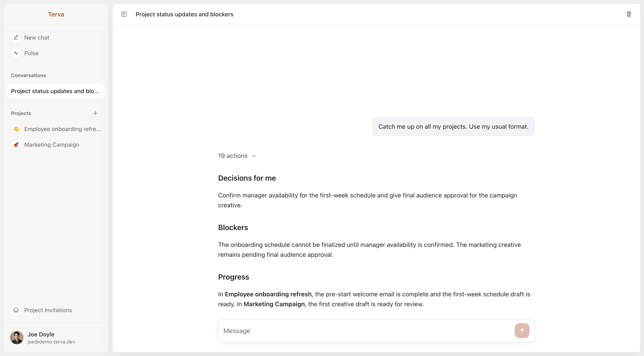
Task: Click the 'Decisions for me' heading
Action: click(247, 178)
